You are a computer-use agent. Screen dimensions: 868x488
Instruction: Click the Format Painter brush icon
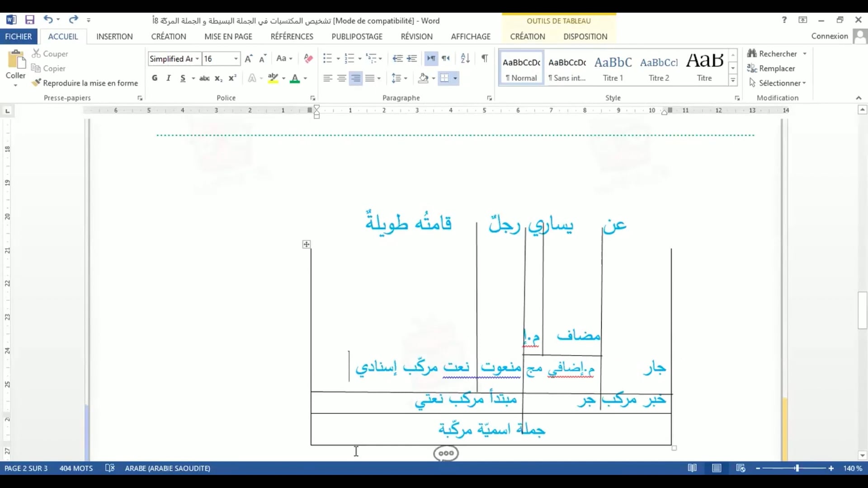(36, 83)
